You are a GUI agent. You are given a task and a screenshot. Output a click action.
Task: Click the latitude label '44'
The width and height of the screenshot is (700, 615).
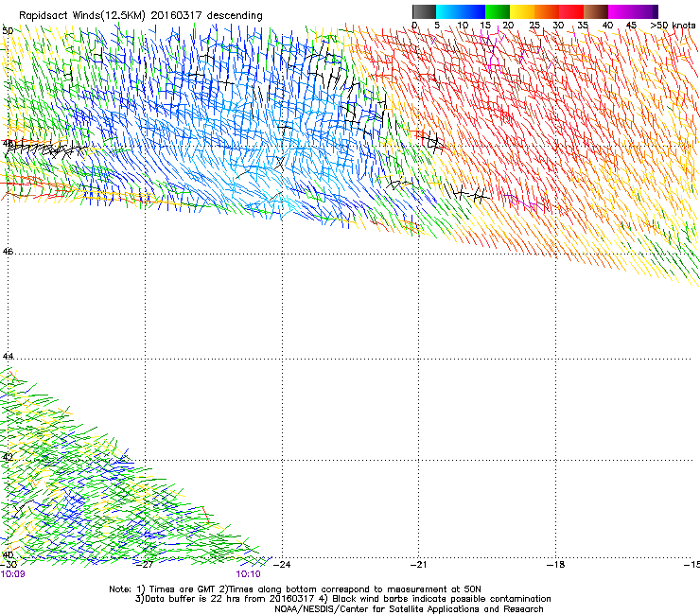click(x=8, y=357)
